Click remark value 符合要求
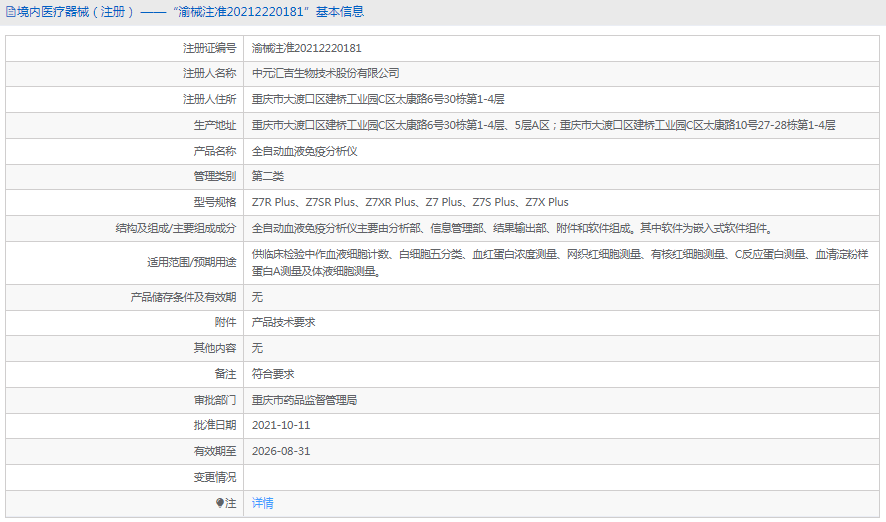 [273, 374]
